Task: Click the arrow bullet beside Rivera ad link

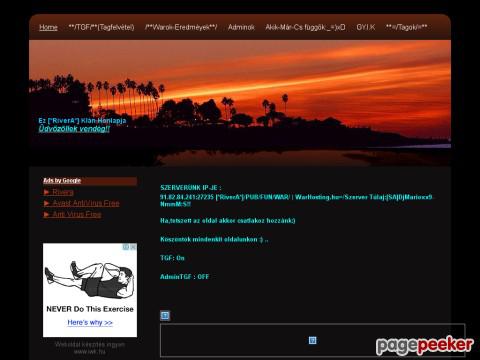Action: [x=47, y=192]
